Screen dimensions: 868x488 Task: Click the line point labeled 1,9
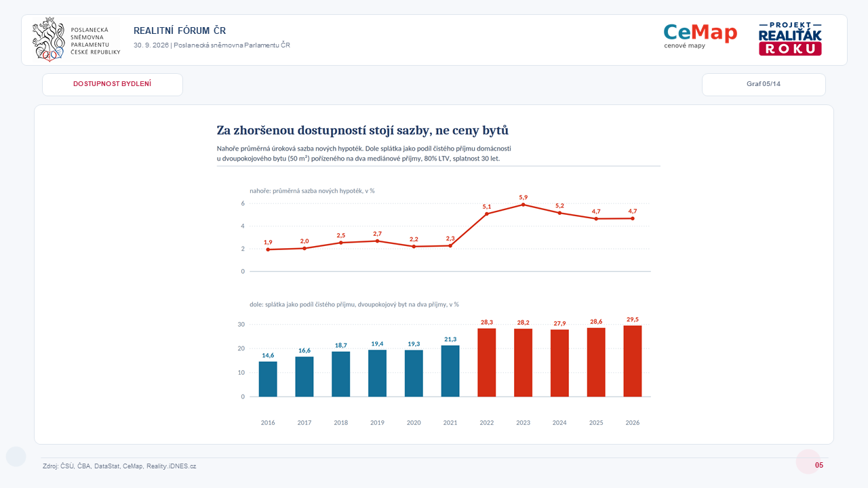pyautogui.click(x=268, y=249)
